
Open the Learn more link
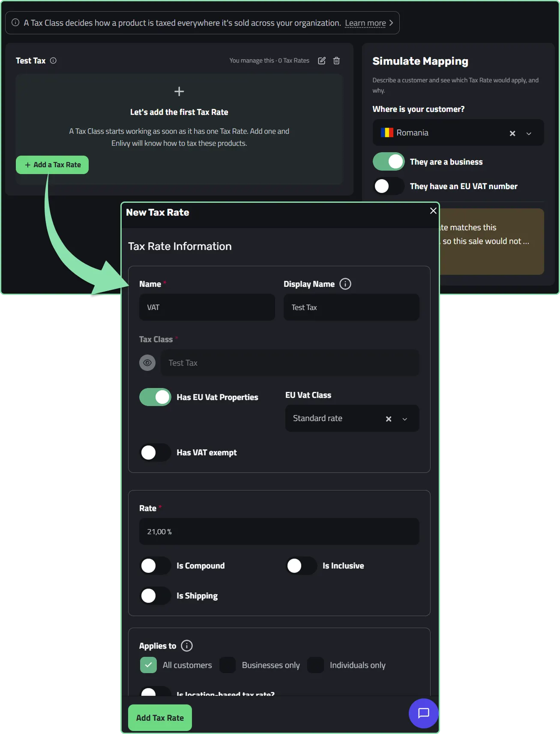(365, 23)
